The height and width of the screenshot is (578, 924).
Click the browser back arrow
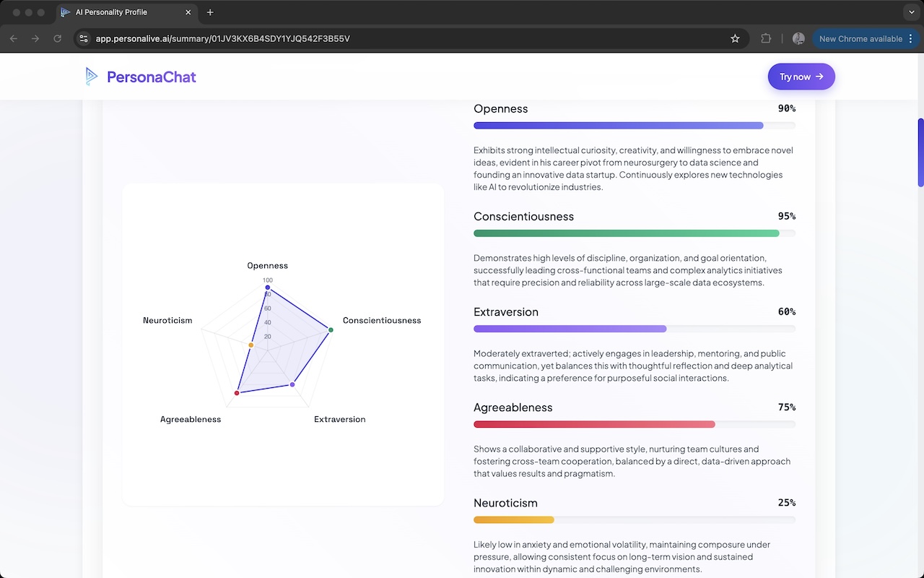click(14, 38)
